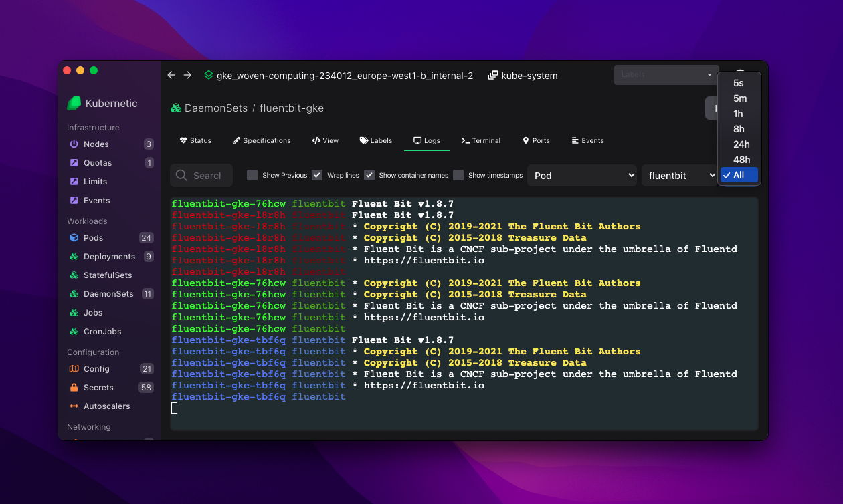This screenshot has height=504, width=843.
Task: Open Secrets via its lock icon
Action: click(x=74, y=388)
